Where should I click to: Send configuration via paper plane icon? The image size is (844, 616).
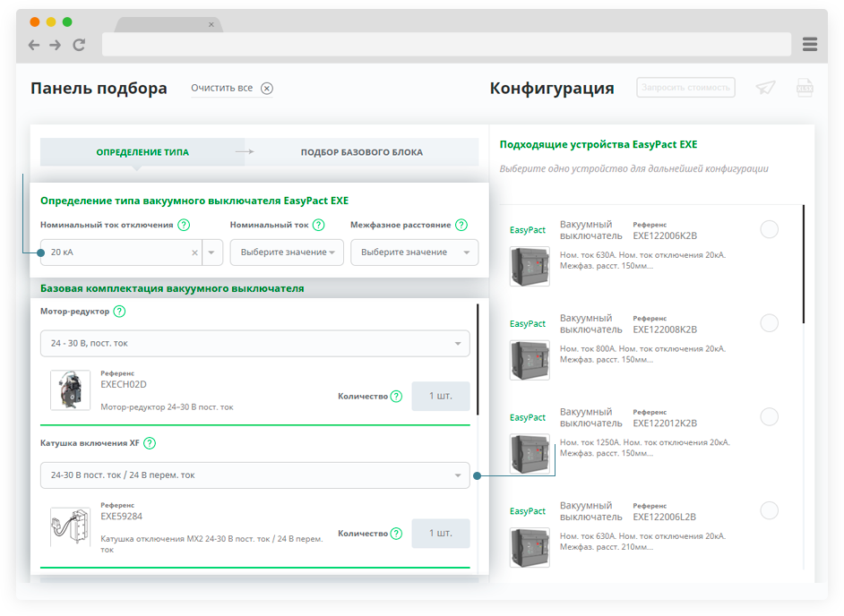[765, 88]
